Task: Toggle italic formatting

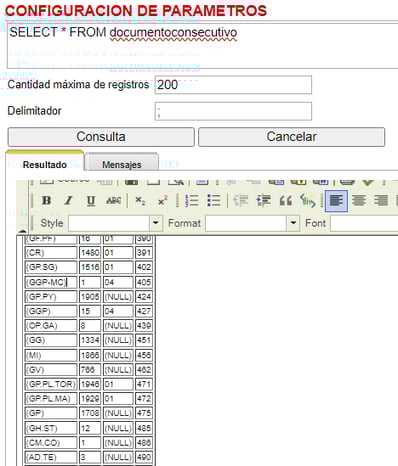Action: coord(69,201)
